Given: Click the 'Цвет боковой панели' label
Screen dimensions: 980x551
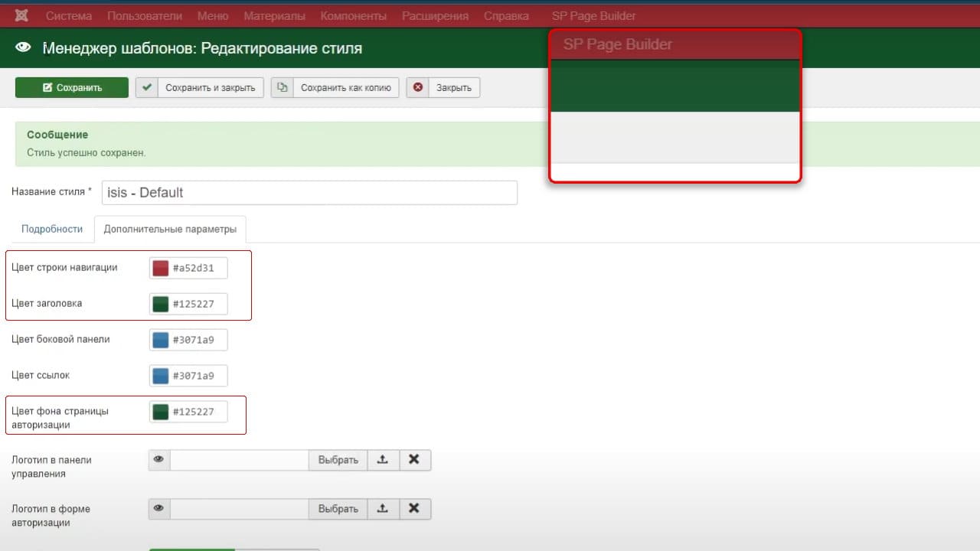Looking at the screenshot, I should (x=60, y=339).
